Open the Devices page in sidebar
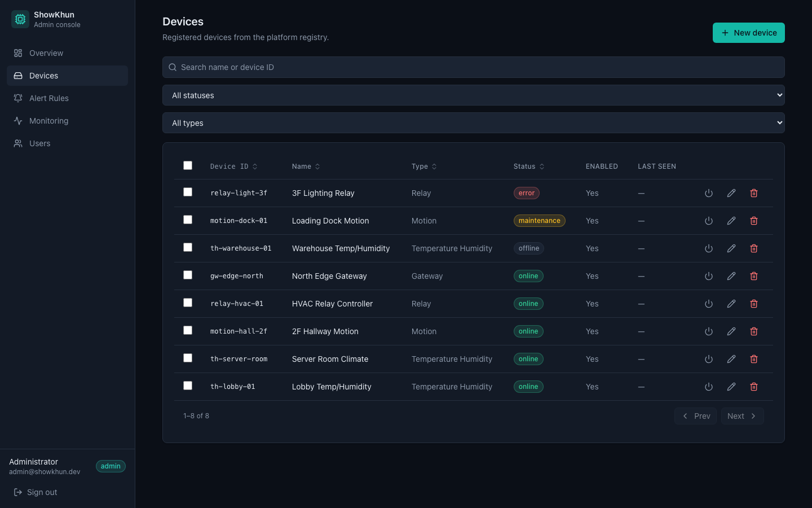 pos(68,76)
